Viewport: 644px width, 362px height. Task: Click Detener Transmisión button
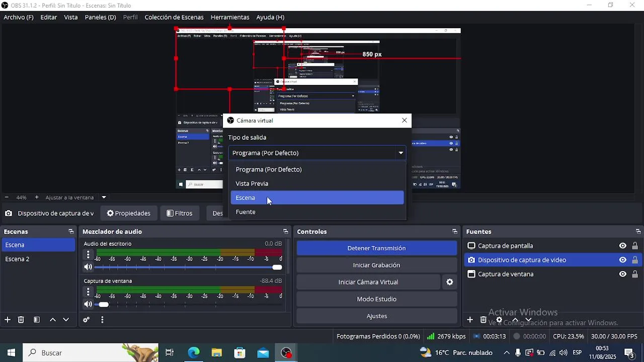click(376, 248)
